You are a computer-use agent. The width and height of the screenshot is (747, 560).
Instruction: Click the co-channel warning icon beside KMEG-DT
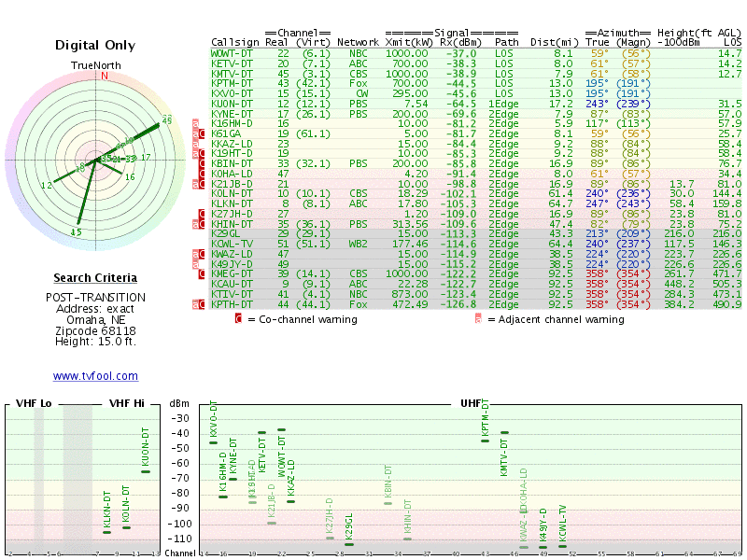tap(202, 273)
